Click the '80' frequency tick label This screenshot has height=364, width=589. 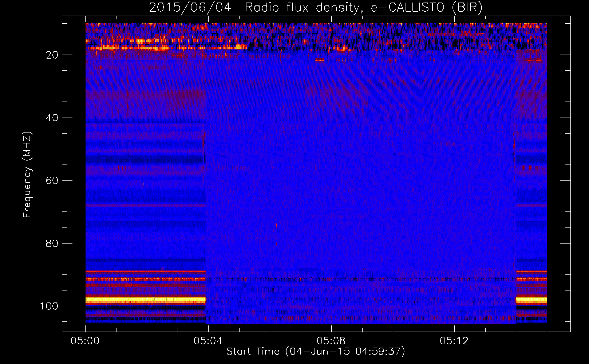pos(52,243)
